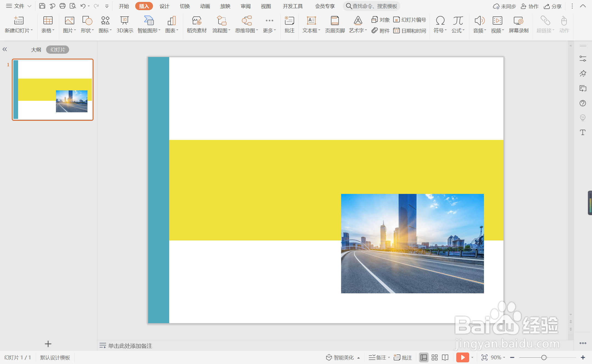The image size is (592, 364).
Task: Click the zoom slider handle
Action: click(544, 357)
